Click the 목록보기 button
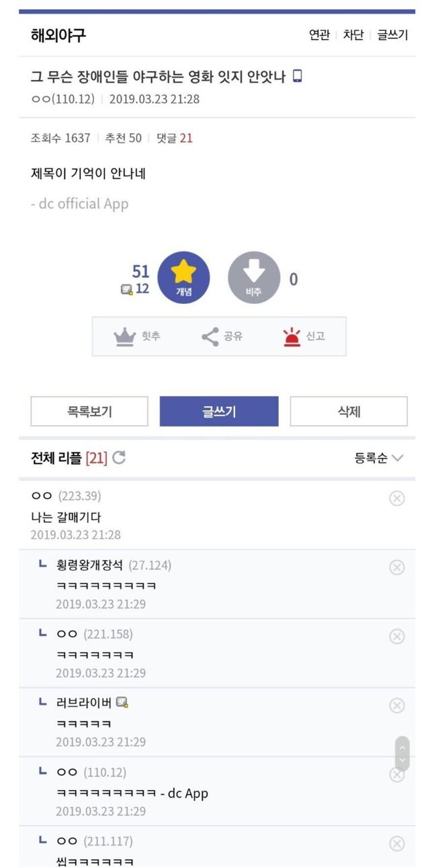 point(89,411)
